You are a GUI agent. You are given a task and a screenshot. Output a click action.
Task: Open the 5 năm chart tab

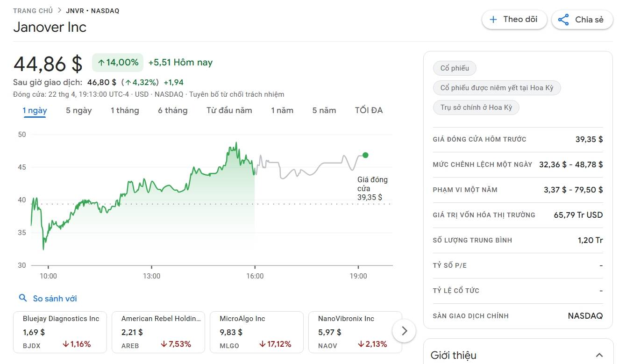[324, 111]
